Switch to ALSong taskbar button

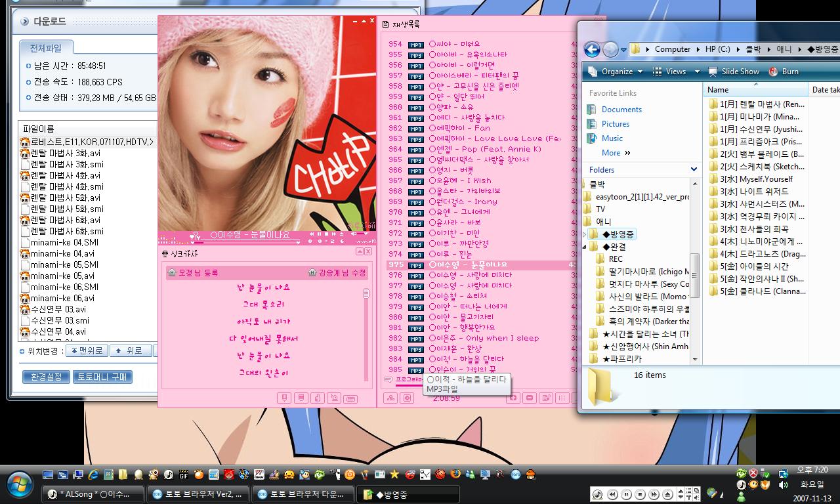(93, 494)
